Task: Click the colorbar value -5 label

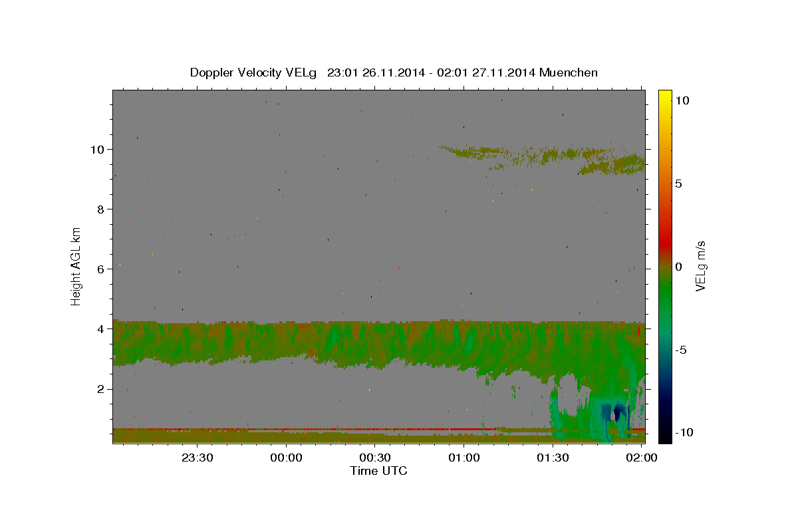Action: tap(680, 350)
